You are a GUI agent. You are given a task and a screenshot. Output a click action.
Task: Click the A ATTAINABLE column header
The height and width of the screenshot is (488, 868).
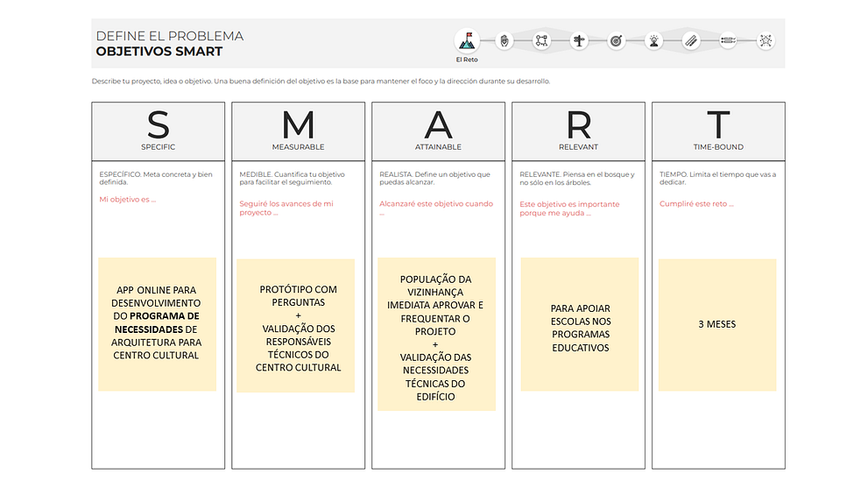click(x=439, y=131)
